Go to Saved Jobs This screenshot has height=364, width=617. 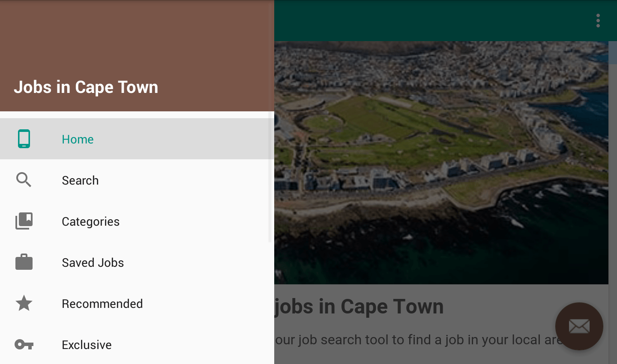137,262
